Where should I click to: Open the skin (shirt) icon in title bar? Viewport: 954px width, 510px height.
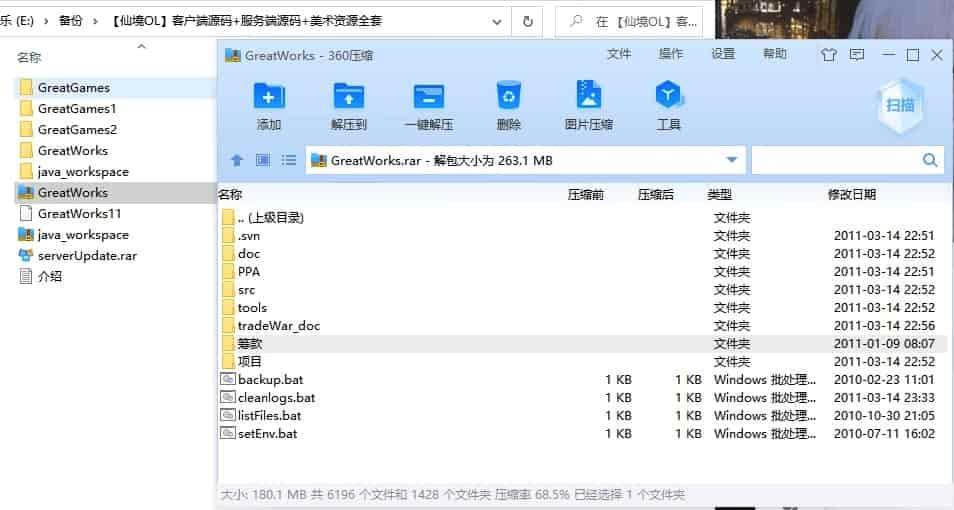[x=828, y=55]
